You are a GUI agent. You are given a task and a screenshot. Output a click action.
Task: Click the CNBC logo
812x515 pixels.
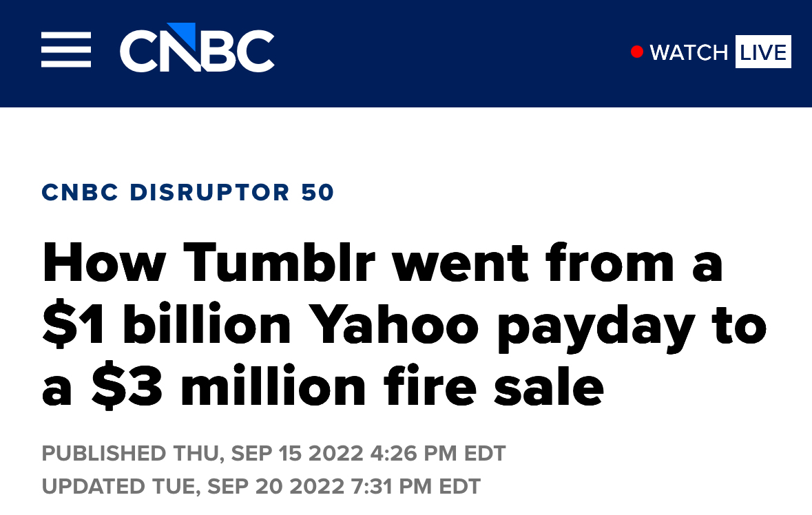[x=197, y=50]
